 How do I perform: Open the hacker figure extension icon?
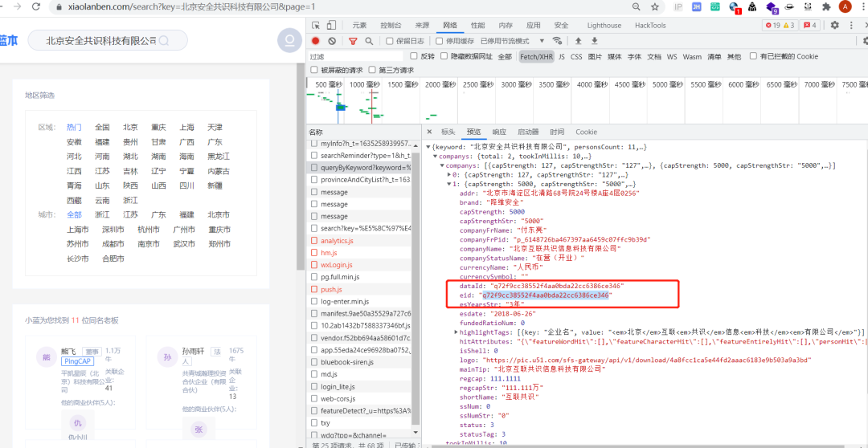pyautogui.click(x=752, y=7)
